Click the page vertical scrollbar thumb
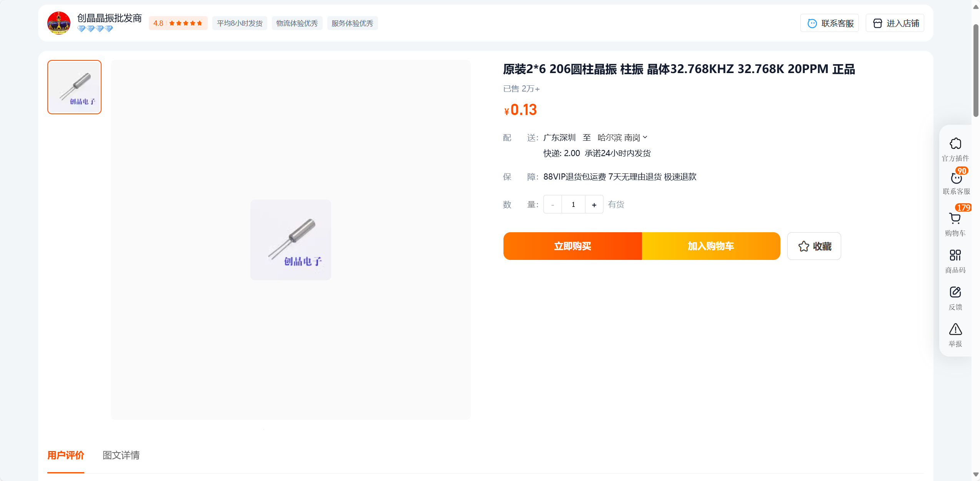This screenshot has height=481, width=980. tap(976, 70)
